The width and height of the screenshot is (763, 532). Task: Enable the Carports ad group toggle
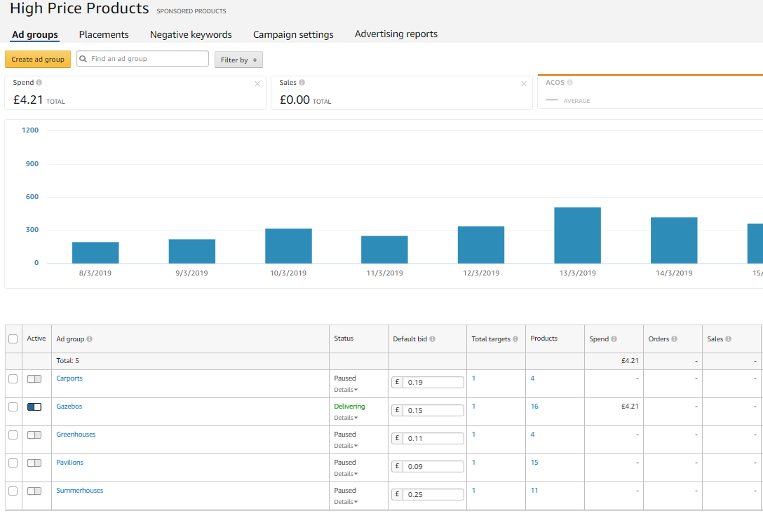tap(34, 378)
